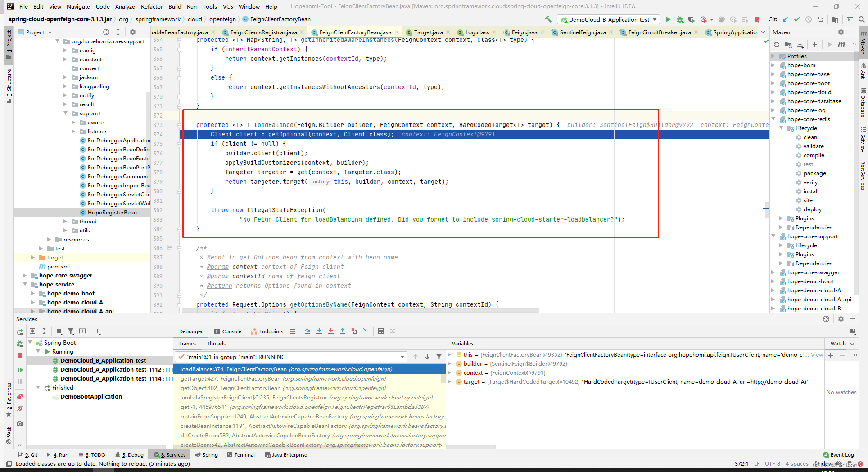Click pom.xml in Project tree
Viewport: 868px width, 472px height.
point(58,267)
